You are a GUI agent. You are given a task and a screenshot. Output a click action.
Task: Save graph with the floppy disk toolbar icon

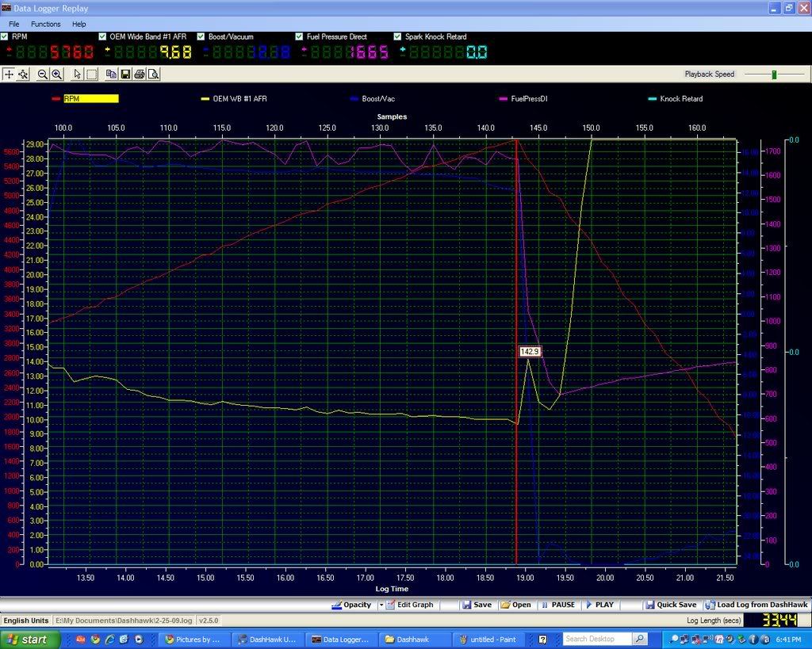(x=125, y=74)
